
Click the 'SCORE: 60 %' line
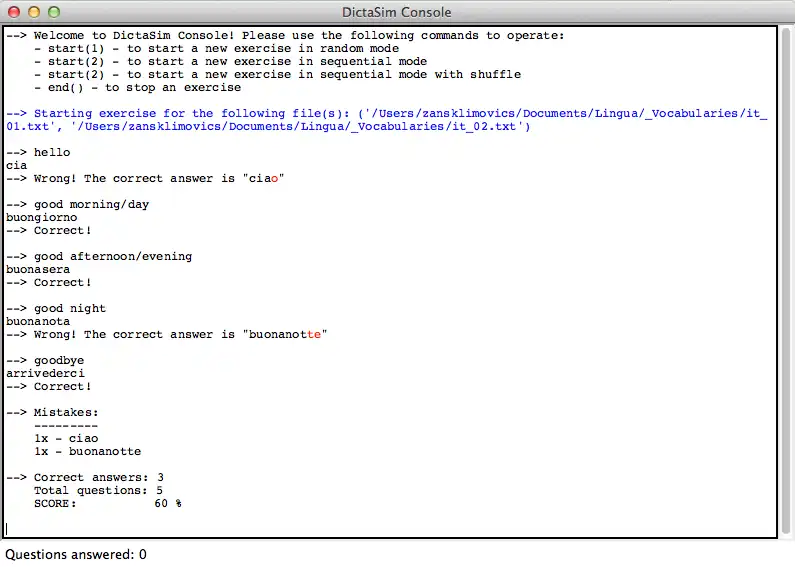108,504
